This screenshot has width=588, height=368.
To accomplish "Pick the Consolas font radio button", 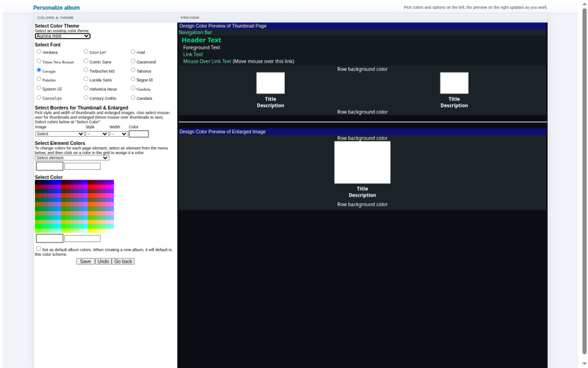I will 39,97.
